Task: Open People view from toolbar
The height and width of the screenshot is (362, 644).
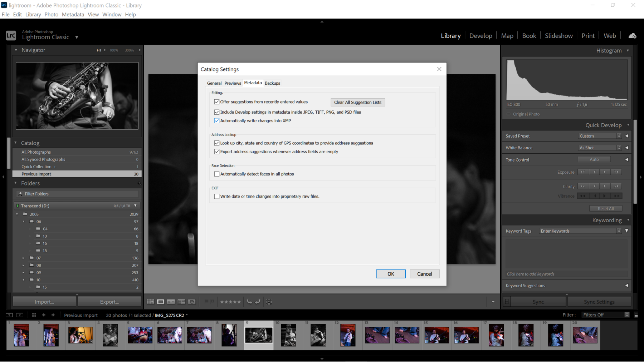Action: 192,302
